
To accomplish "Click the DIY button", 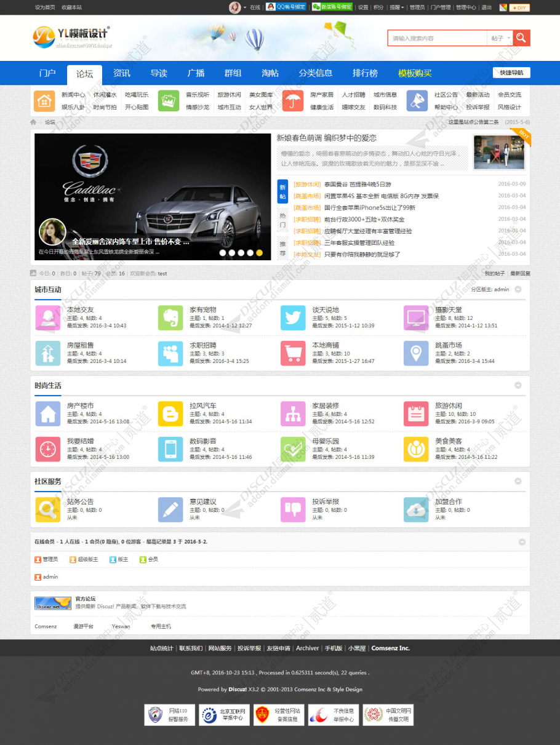I will (x=519, y=7).
